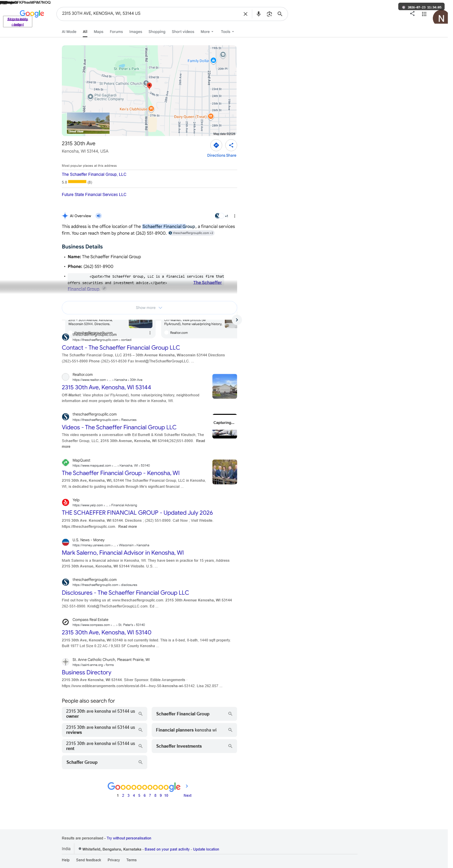
Task: Click the next arrow on the source cards carousel
Action: (237, 320)
